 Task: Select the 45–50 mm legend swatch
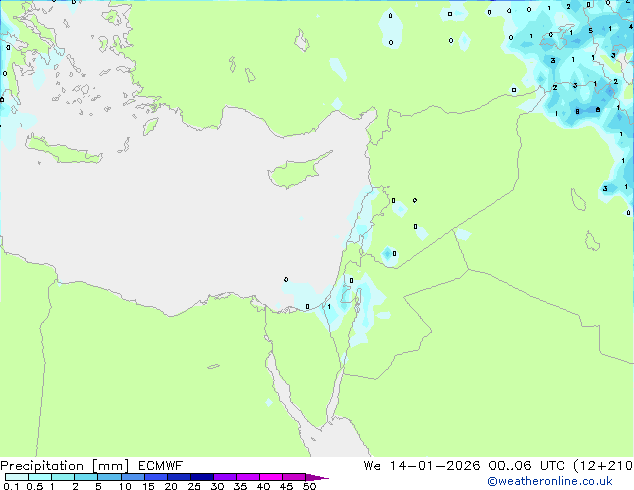click(x=294, y=477)
